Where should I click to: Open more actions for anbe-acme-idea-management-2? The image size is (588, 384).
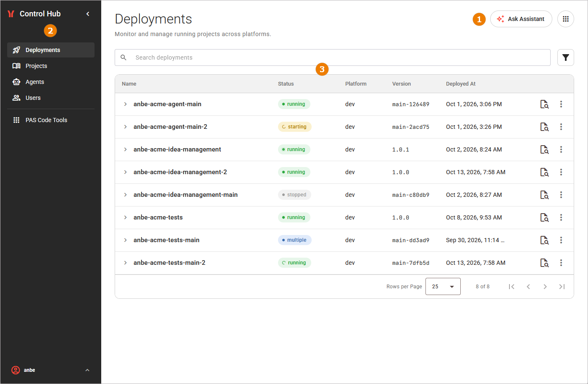point(561,172)
